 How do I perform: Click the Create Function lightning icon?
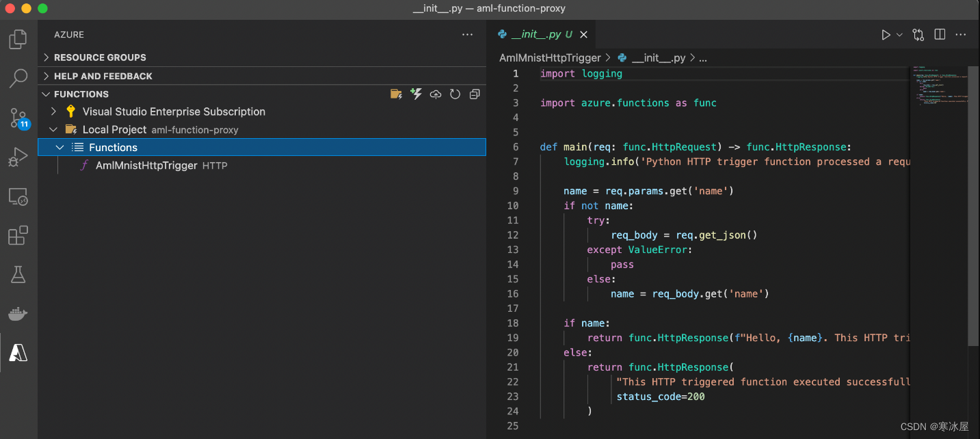coord(416,94)
